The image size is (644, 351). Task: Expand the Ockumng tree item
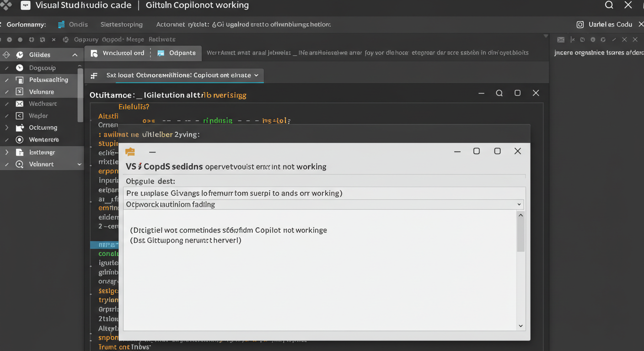tap(7, 128)
